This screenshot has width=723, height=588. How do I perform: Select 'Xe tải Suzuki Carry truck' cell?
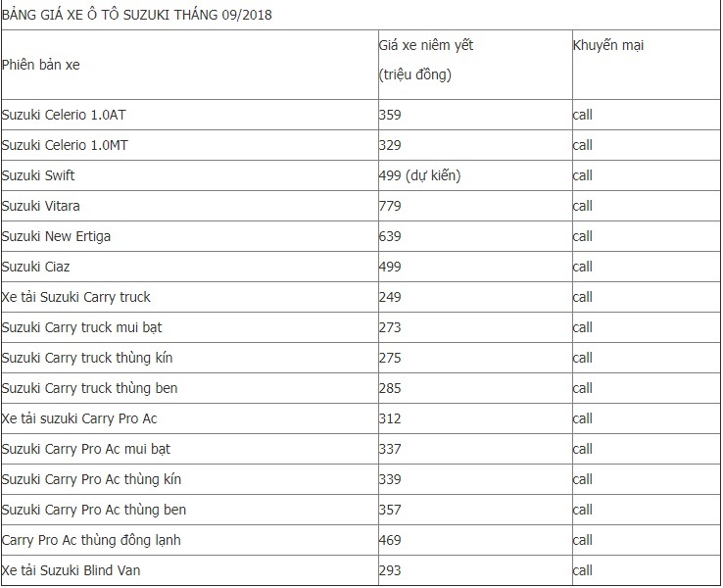(x=76, y=297)
